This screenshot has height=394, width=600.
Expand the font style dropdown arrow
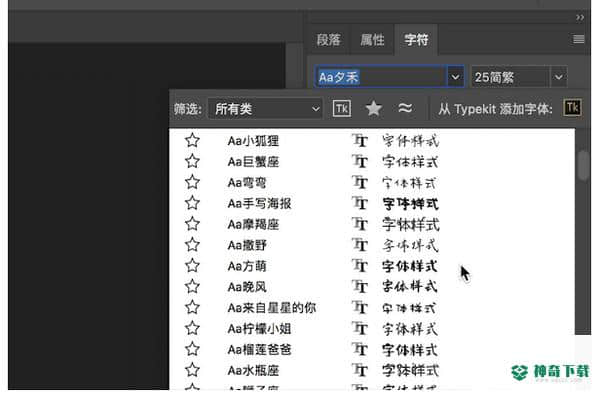(x=558, y=77)
